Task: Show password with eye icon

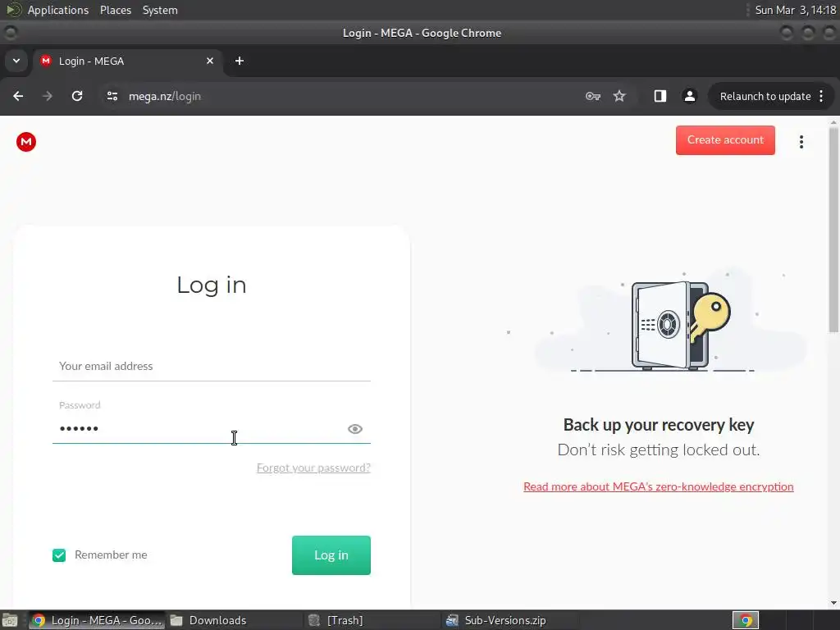Action: pyautogui.click(x=354, y=428)
